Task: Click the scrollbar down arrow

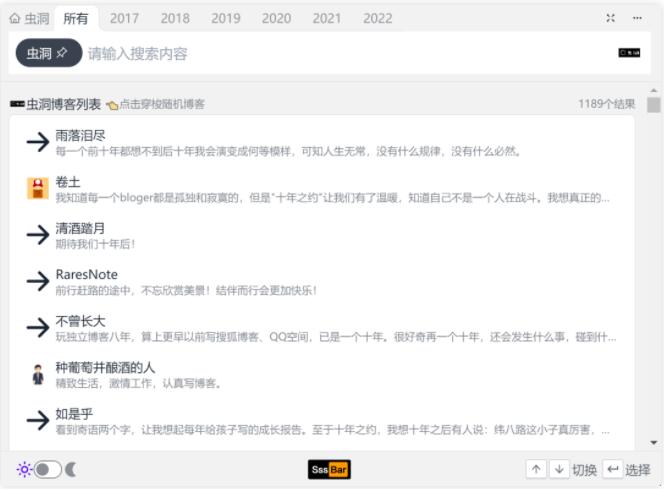Action: (654, 442)
